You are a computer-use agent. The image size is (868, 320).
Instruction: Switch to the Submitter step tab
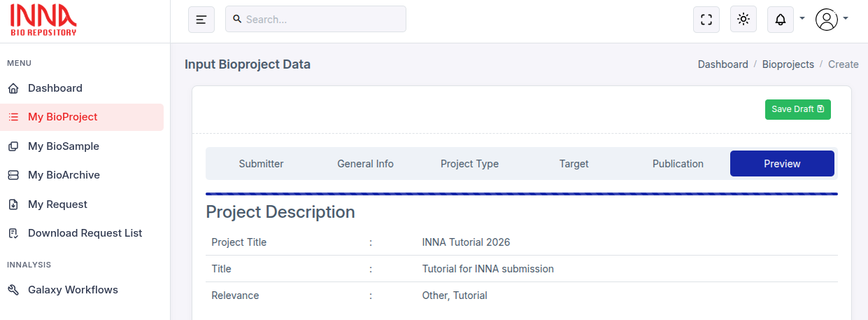pos(261,164)
